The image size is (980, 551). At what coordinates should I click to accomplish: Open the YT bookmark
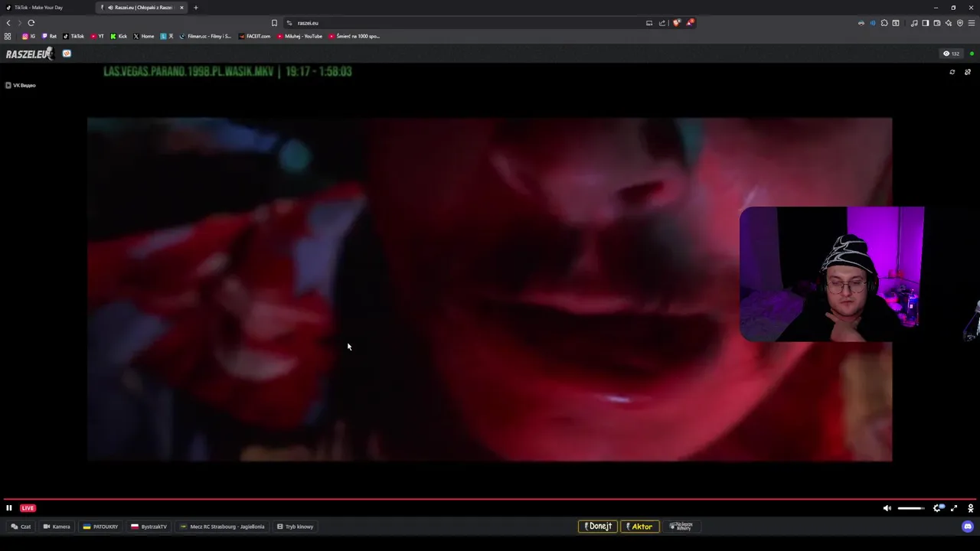pos(97,36)
